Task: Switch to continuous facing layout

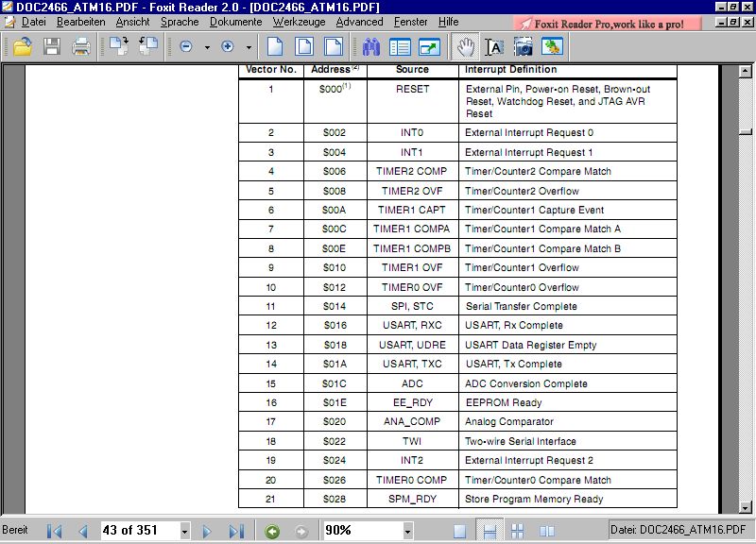Action: coord(517,531)
